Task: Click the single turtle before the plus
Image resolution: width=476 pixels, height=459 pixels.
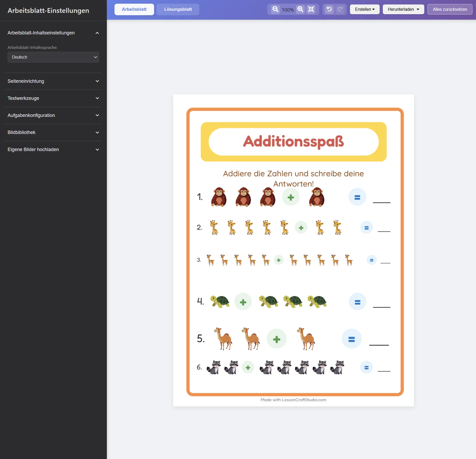Action: point(220,301)
